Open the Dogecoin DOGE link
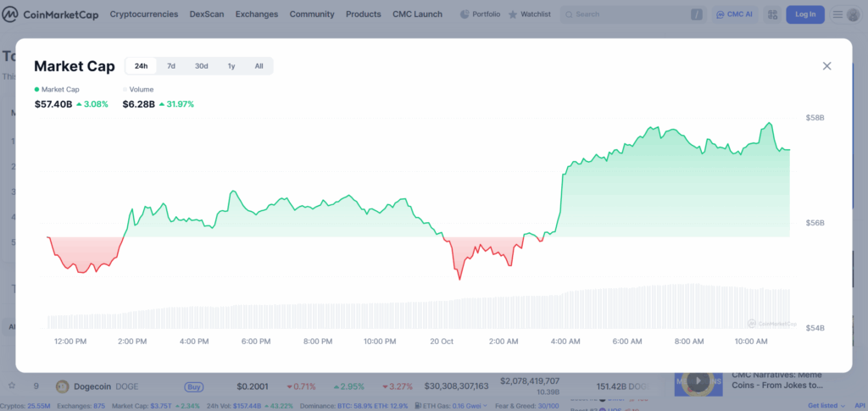 [106, 386]
